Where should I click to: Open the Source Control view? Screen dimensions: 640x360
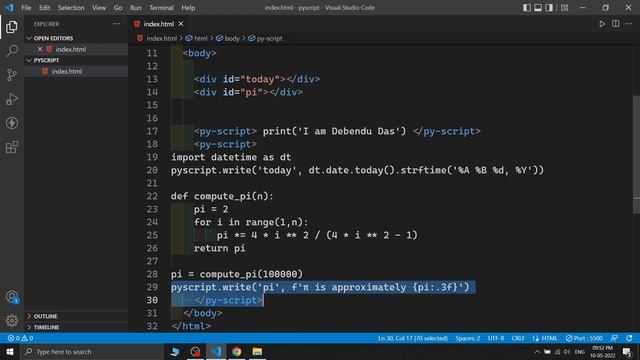(x=12, y=75)
